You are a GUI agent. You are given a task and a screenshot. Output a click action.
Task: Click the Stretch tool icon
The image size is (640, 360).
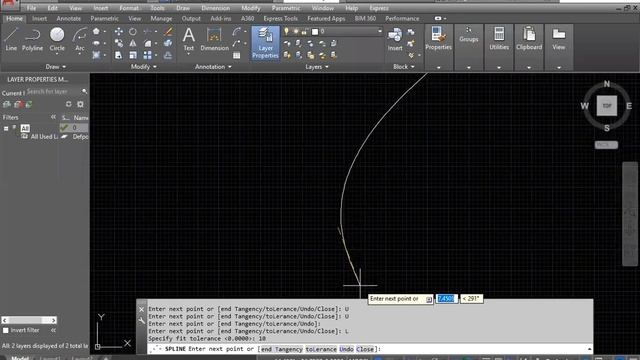(118, 55)
